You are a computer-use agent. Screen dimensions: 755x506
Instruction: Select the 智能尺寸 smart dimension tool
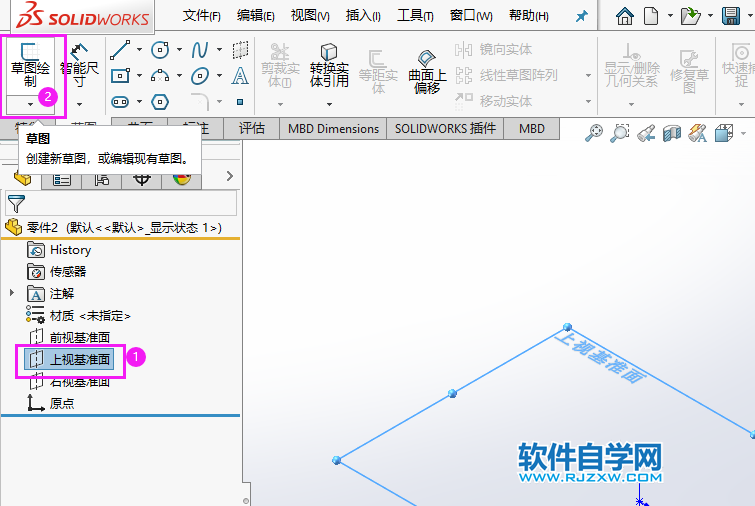79,65
